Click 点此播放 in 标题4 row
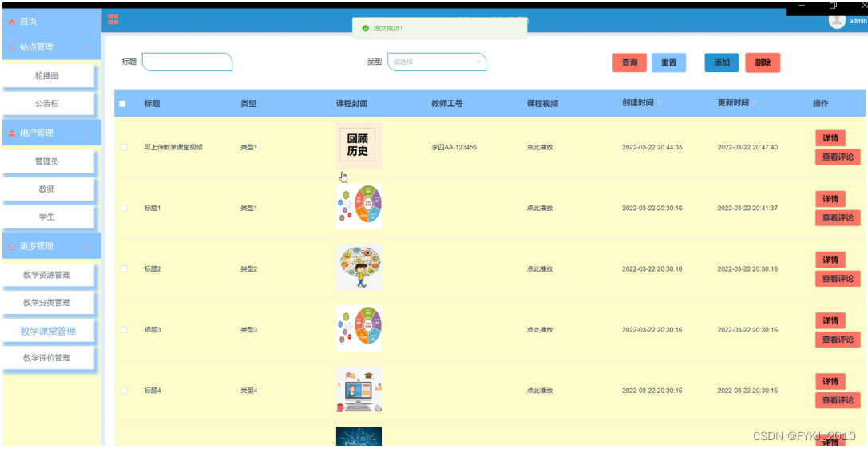The width and height of the screenshot is (868, 449). 540,391
